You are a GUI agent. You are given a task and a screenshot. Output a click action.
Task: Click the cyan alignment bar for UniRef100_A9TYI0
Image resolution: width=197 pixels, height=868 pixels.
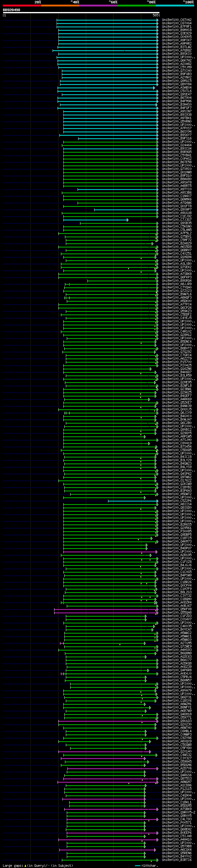click(x=118, y=189)
